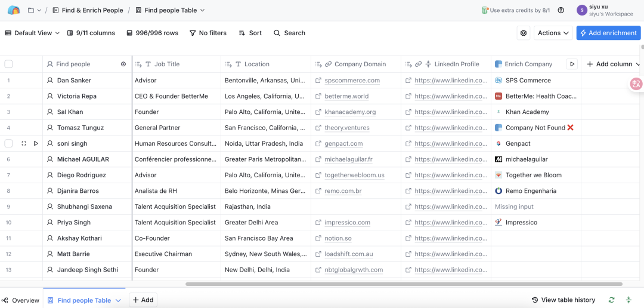Image resolution: width=644 pixels, height=308 pixels.
Task: Open table settings gear icon
Action: pyautogui.click(x=524, y=33)
